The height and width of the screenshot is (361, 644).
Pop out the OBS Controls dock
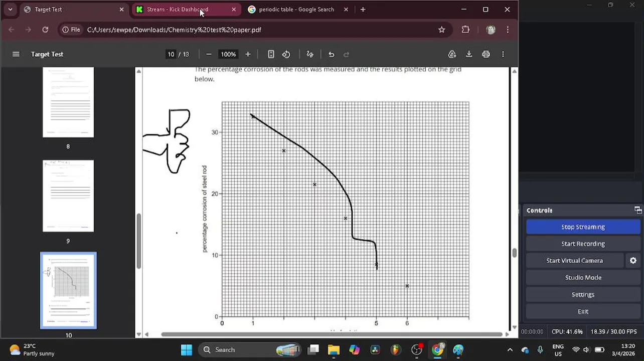click(637, 210)
